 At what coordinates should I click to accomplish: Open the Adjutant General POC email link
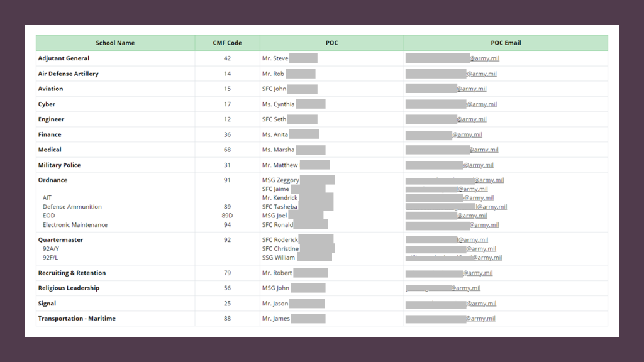452,58
